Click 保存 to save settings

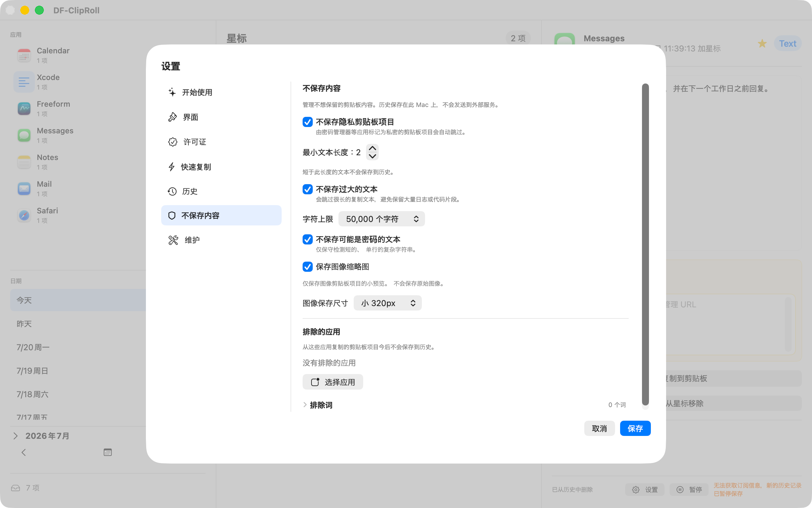point(635,428)
